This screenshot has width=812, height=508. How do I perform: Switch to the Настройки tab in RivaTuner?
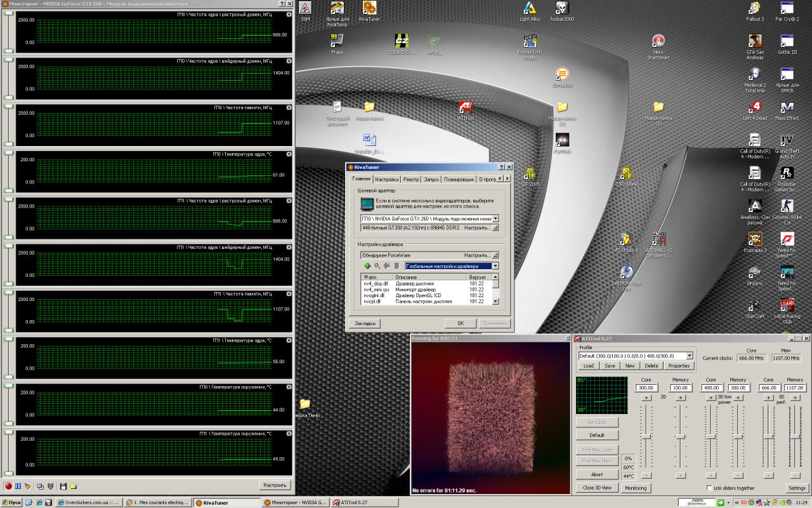pyautogui.click(x=386, y=180)
